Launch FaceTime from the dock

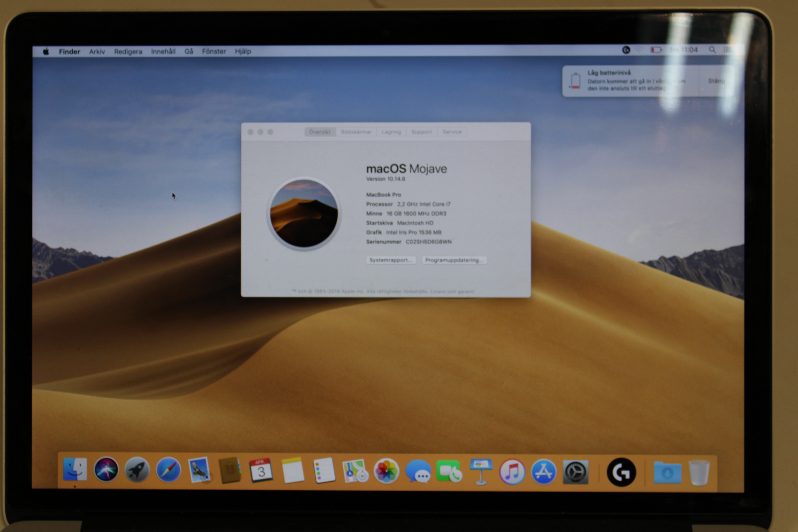pyautogui.click(x=449, y=471)
